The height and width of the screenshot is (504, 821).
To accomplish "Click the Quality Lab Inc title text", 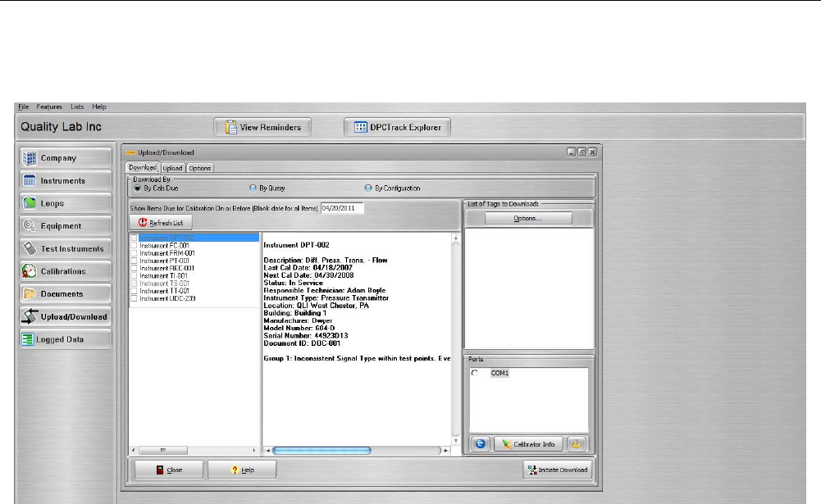I will [x=61, y=127].
